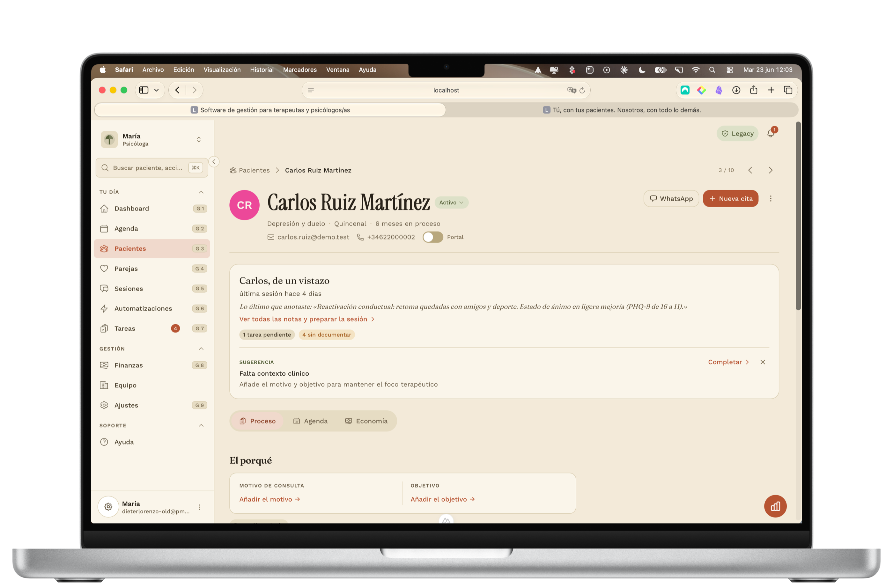This screenshot has height=588, width=893.
Task: Open Equipo building item
Action: (x=151, y=385)
